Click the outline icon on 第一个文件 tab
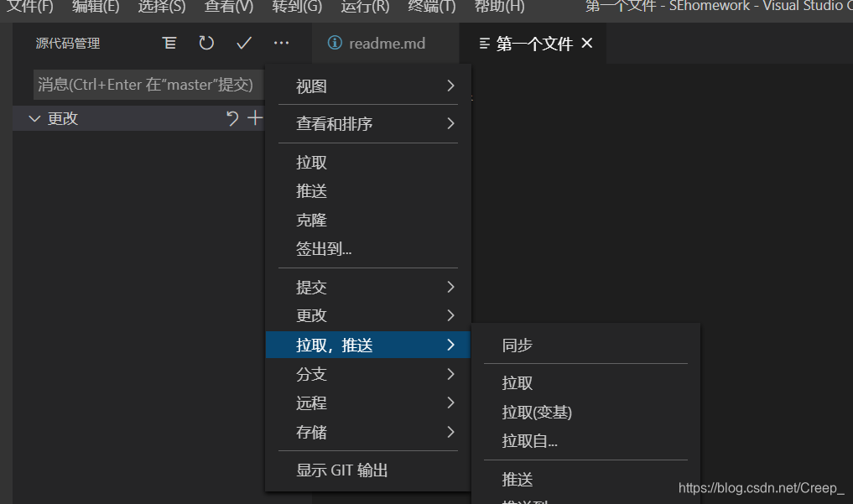853x504 pixels. (484, 43)
